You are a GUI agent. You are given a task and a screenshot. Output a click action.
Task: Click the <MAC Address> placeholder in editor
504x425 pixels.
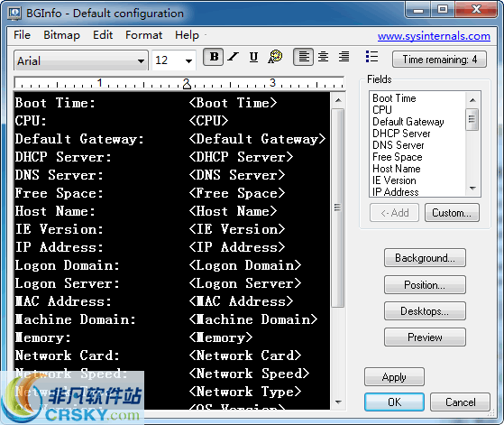click(241, 301)
